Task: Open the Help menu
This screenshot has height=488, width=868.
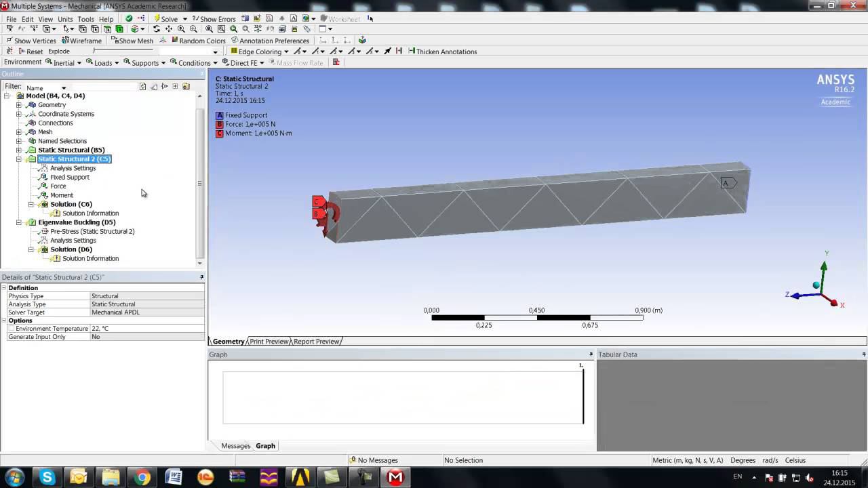Action: point(106,19)
